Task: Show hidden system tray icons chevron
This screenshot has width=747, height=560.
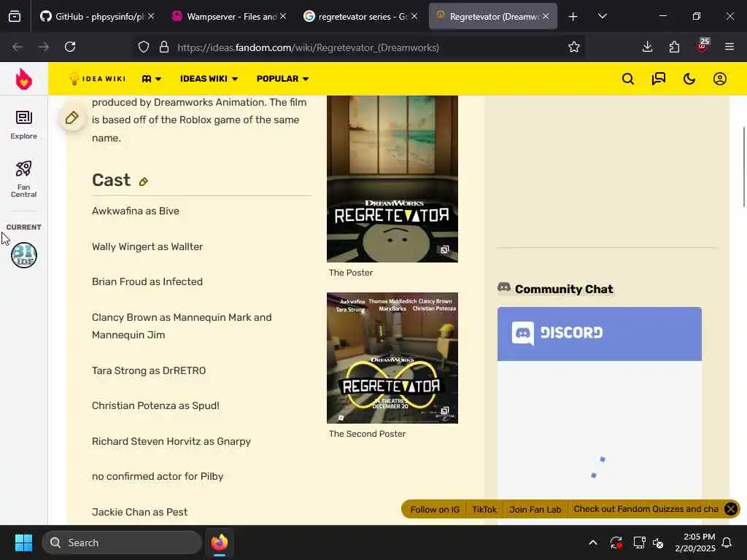Action: [593, 542]
